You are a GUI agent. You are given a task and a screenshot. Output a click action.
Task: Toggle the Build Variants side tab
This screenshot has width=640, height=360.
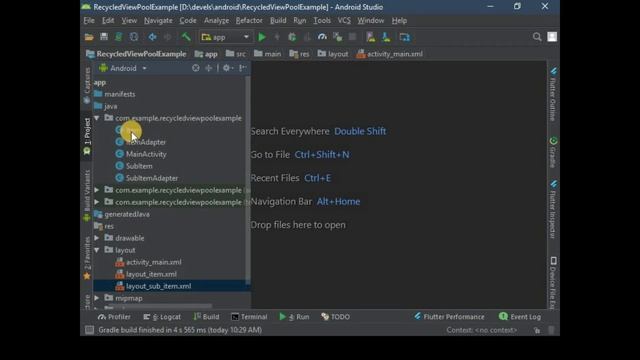click(87, 196)
